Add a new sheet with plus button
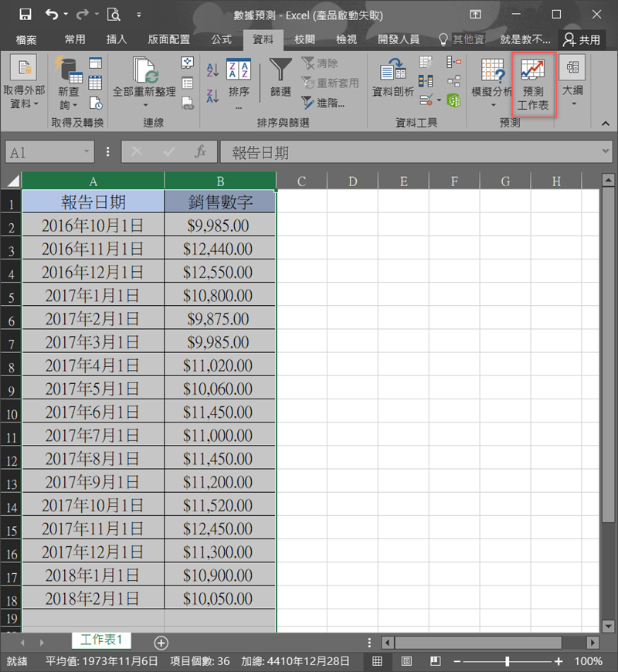Viewport: 618px width, 672px height. click(x=161, y=642)
